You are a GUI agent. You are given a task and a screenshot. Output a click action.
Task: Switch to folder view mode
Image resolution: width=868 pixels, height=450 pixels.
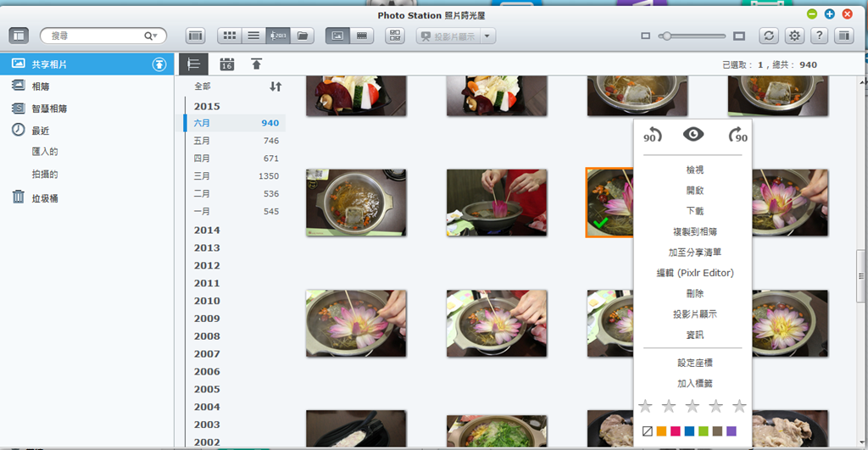303,36
